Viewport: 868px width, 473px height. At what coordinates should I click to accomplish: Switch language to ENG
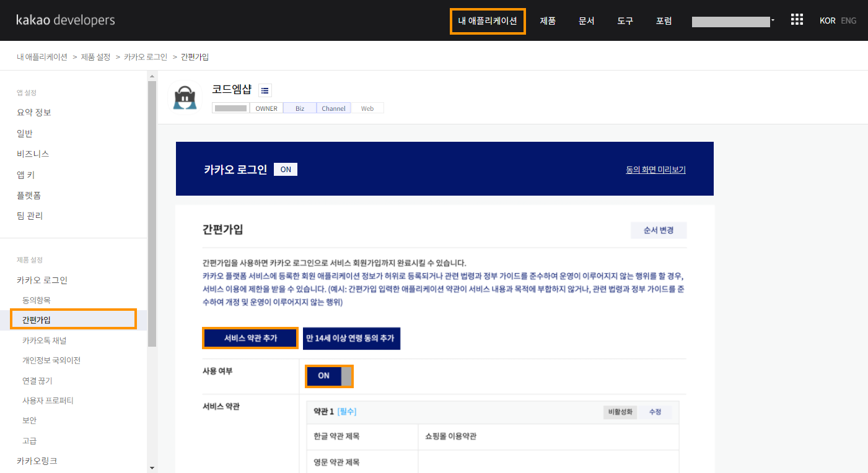[x=849, y=20]
